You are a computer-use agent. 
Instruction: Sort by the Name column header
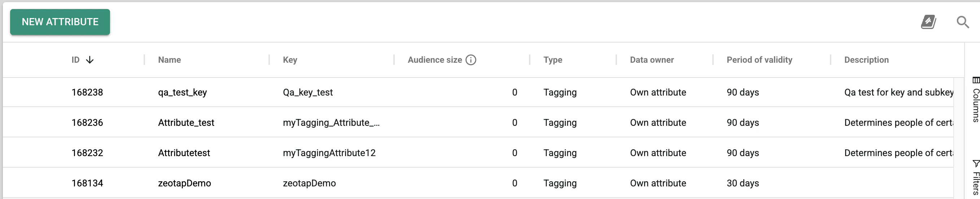point(170,60)
